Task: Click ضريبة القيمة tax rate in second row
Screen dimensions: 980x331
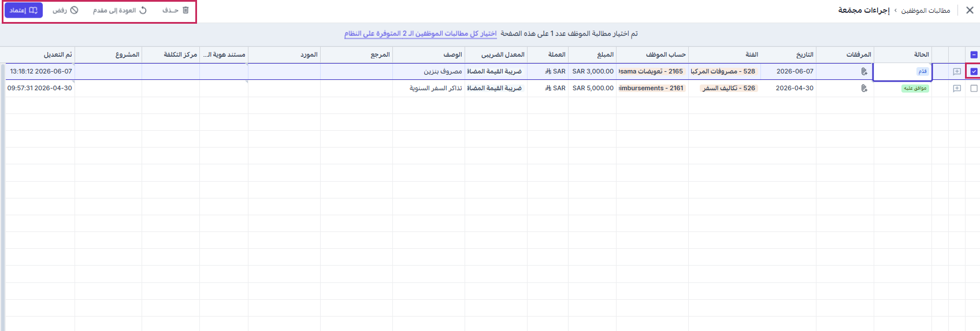Action: pos(496,89)
